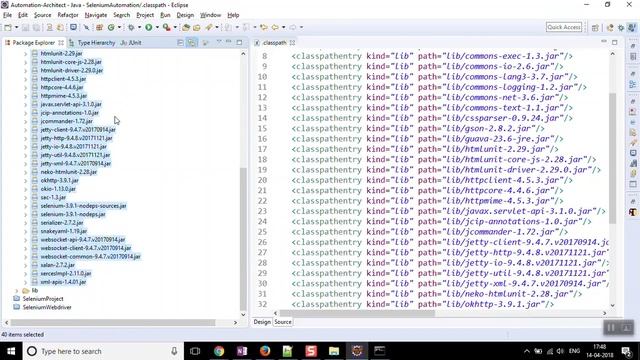
Task: Select selenium-3.9.1-nodeps.jar in the tree
Action: [73, 214]
